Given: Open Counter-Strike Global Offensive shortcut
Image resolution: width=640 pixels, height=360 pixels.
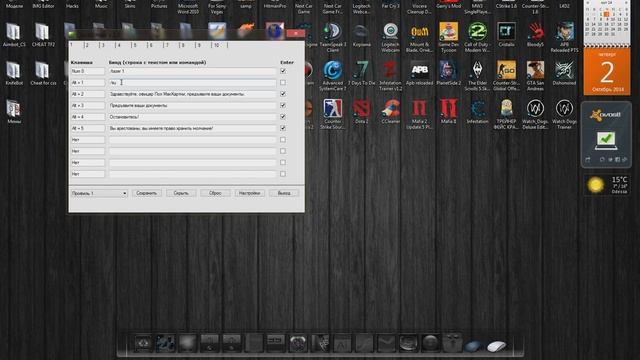Looking at the screenshot, I should pos(506,76).
